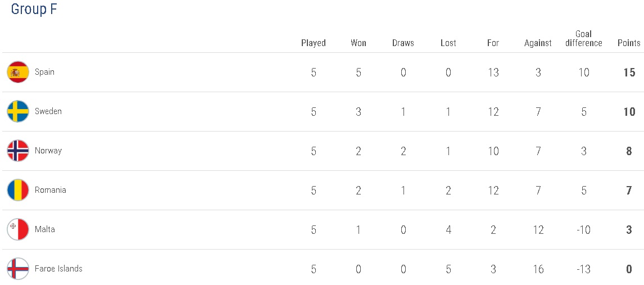This screenshot has width=644, height=285.
Task: Click the Played column header
Action: point(314,43)
